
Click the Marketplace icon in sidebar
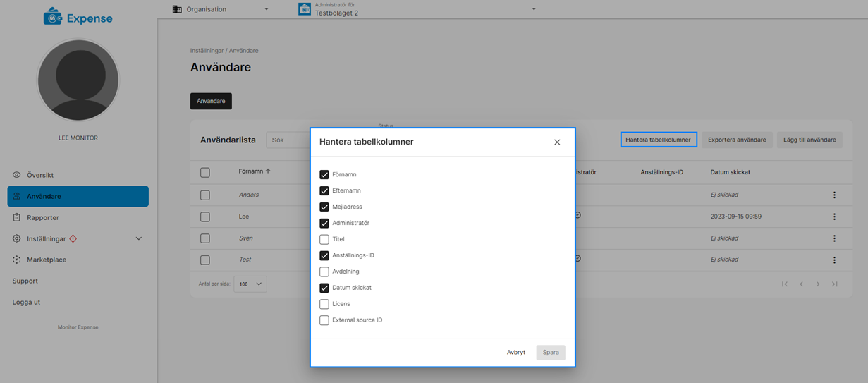tap(17, 260)
